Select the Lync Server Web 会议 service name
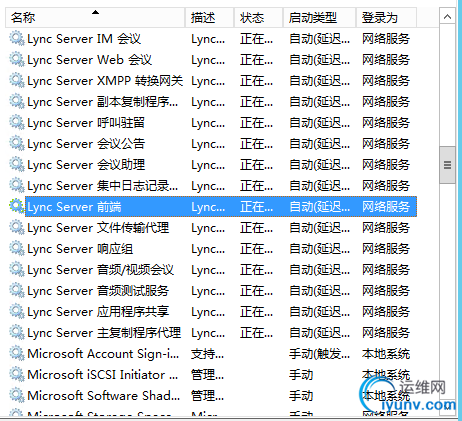 coord(89,60)
